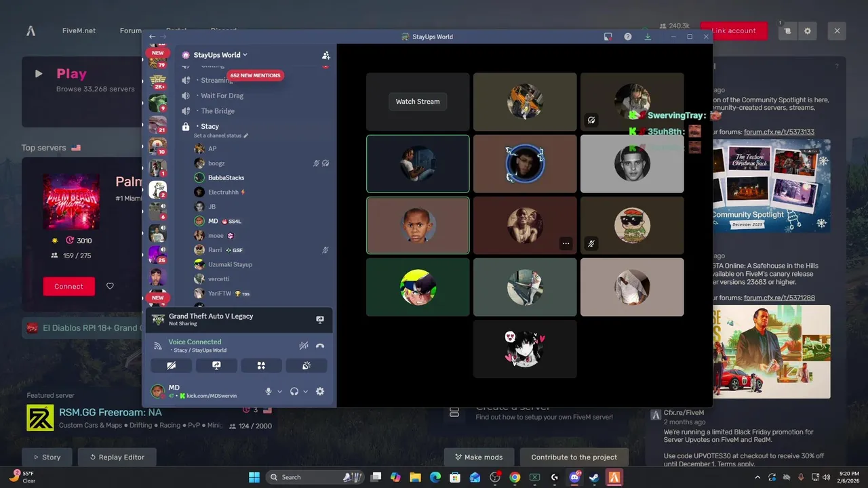The width and height of the screenshot is (868, 488).
Task: Open server with 2K+ badge
Action: [x=157, y=83]
